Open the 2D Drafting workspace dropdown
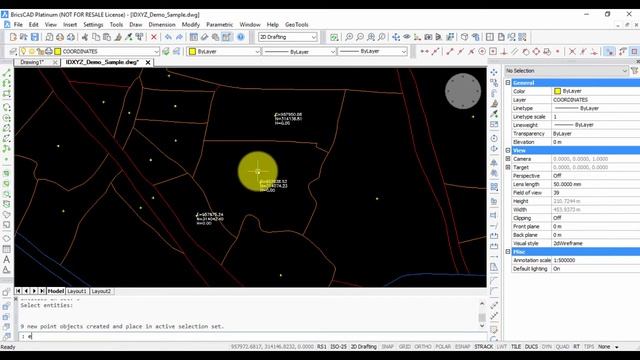Viewport: 640px width, 360px height. click(313, 37)
